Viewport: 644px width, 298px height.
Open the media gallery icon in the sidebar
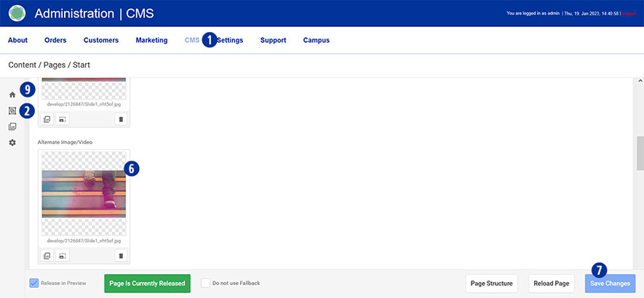[x=12, y=126]
